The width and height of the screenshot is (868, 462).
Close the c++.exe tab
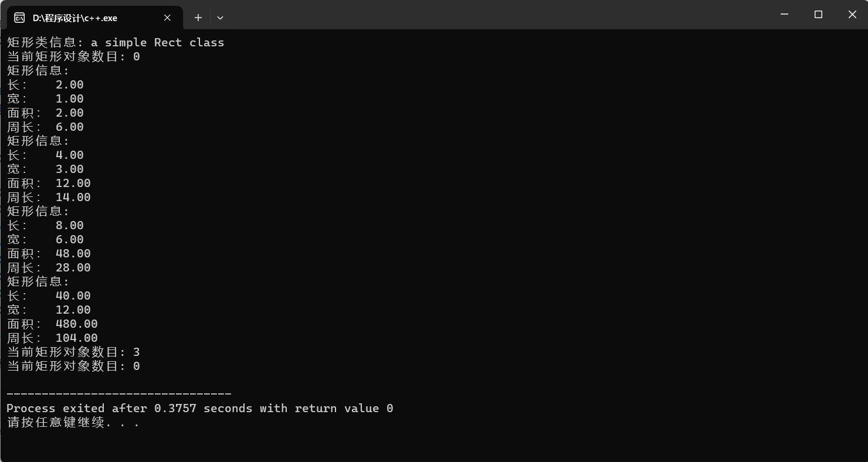click(167, 18)
